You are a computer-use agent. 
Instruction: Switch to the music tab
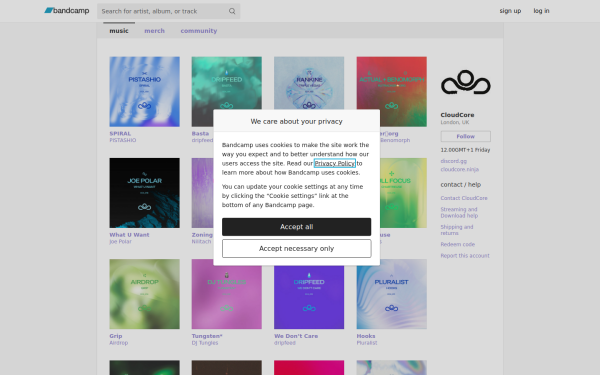(119, 31)
